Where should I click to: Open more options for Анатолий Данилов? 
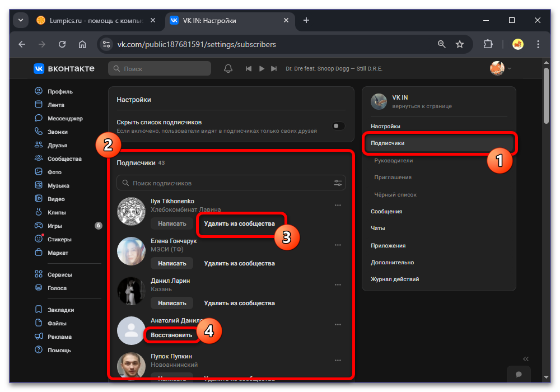click(x=338, y=325)
